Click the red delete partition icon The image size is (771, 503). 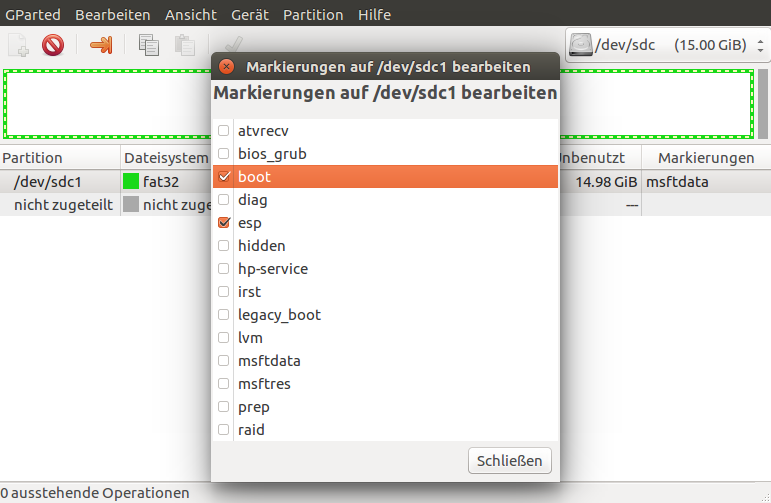coord(53,45)
